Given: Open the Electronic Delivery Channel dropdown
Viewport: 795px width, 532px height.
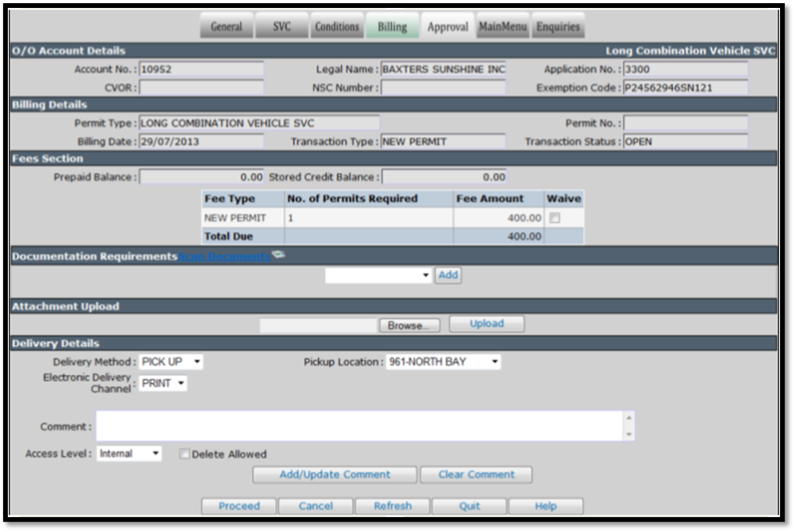Looking at the screenshot, I should tap(163, 383).
